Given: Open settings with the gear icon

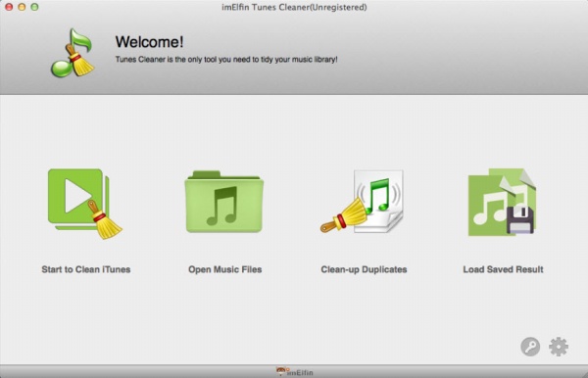Looking at the screenshot, I should coord(559,347).
